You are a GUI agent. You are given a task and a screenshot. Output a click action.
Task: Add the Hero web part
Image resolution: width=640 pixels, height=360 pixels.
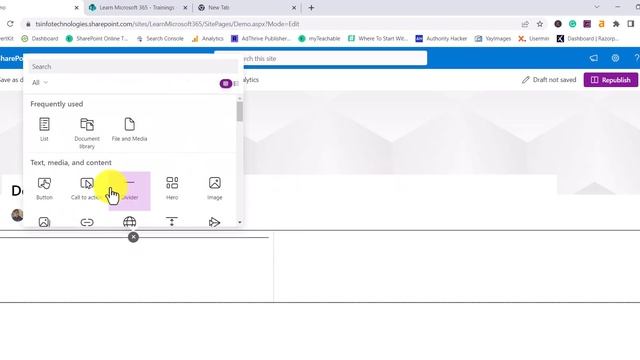[172, 188]
